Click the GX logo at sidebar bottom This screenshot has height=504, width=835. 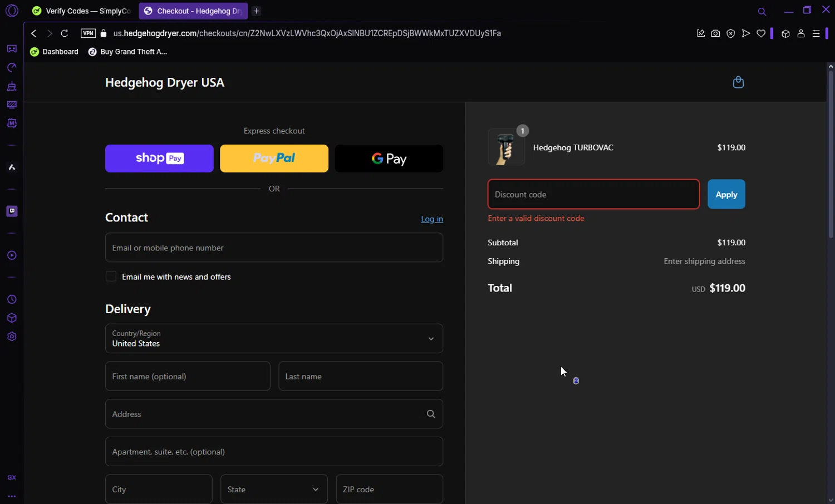tap(12, 477)
